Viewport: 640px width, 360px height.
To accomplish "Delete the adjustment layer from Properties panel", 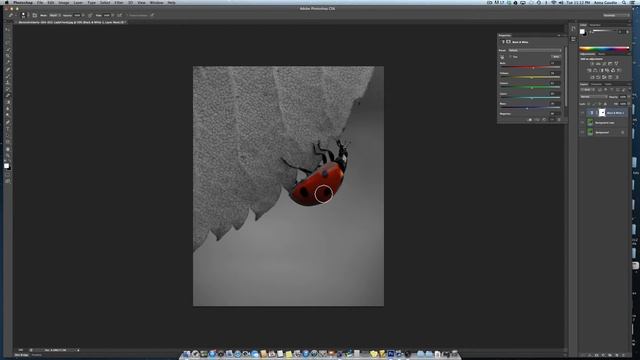I will point(559,120).
